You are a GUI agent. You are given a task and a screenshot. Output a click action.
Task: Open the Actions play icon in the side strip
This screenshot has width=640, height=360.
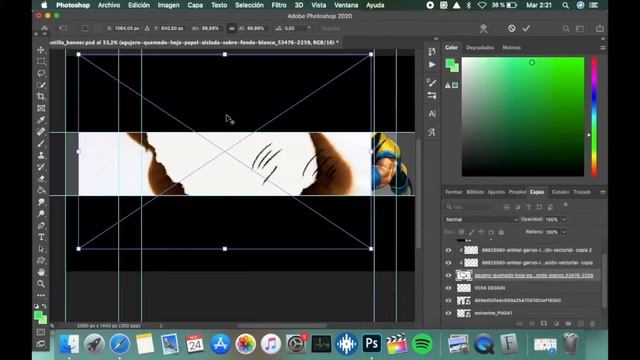click(x=432, y=65)
